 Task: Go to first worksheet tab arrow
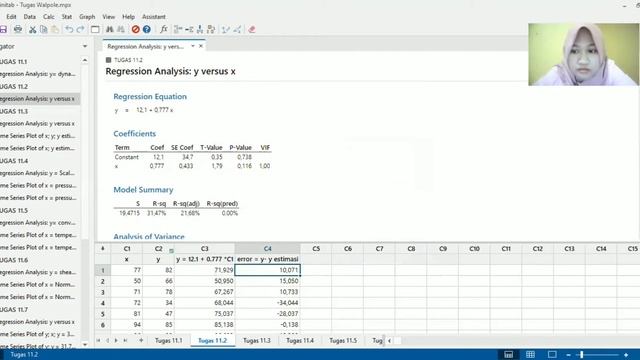tap(98, 340)
